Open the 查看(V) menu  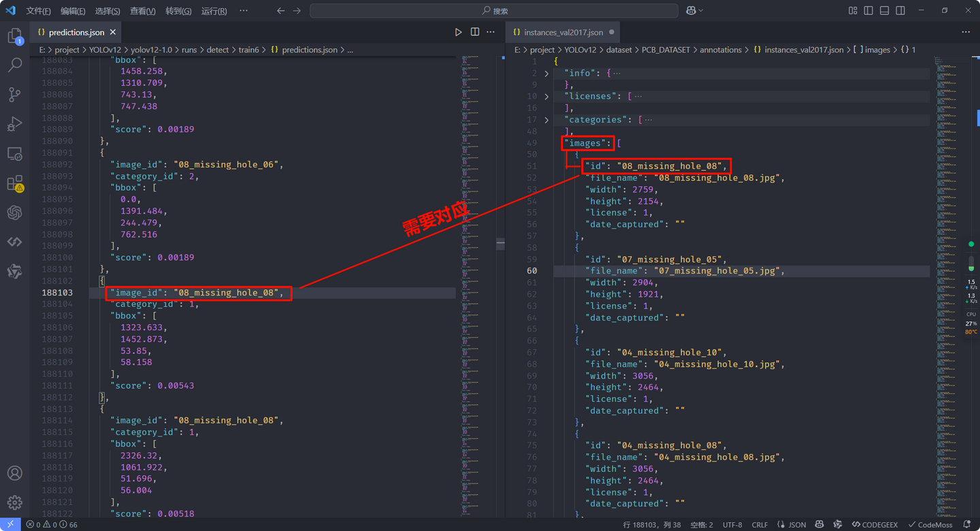142,11
